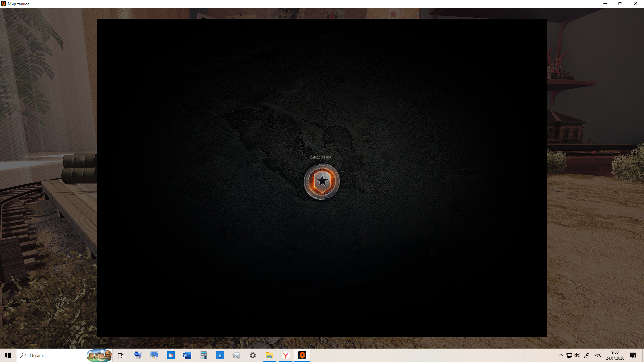This screenshot has height=362, width=644.
Task: Open the Action Center notifications icon
Action: tap(633, 355)
